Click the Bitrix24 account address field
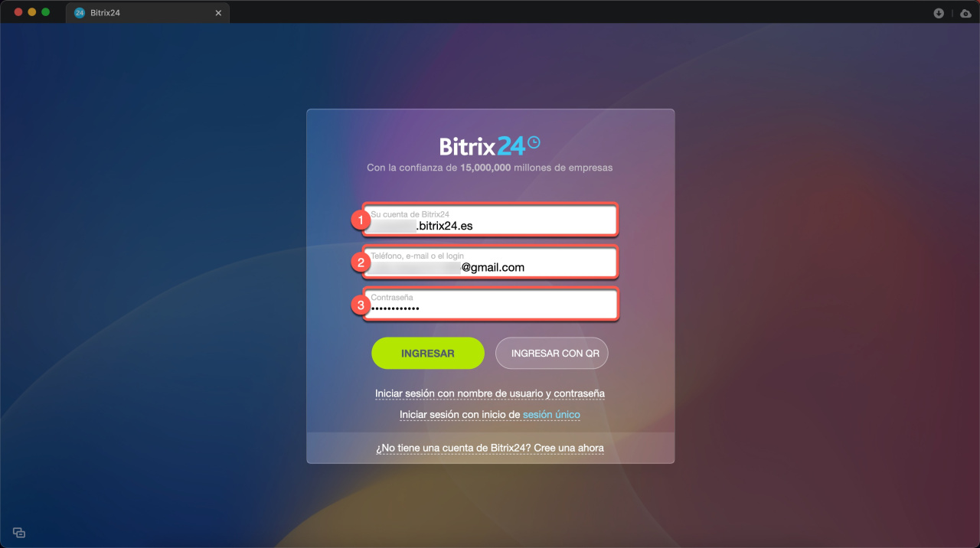980x548 pixels. click(x=490, y=220)
